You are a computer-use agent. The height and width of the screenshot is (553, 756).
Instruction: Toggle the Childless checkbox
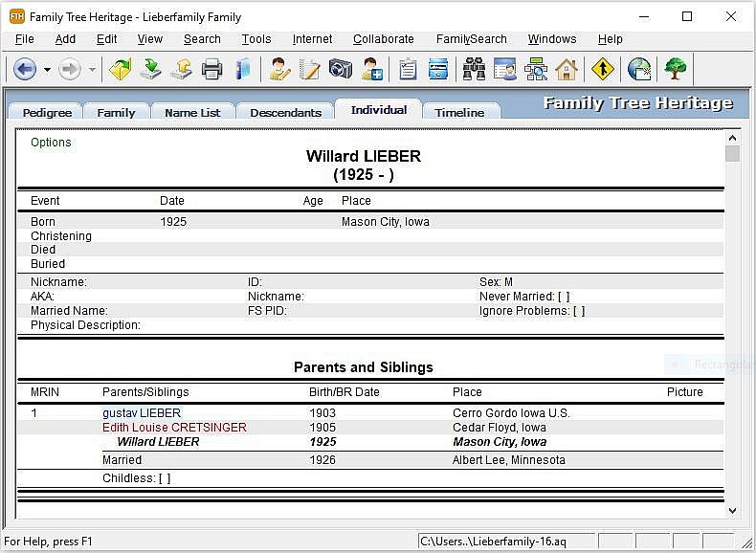[165, 478]
